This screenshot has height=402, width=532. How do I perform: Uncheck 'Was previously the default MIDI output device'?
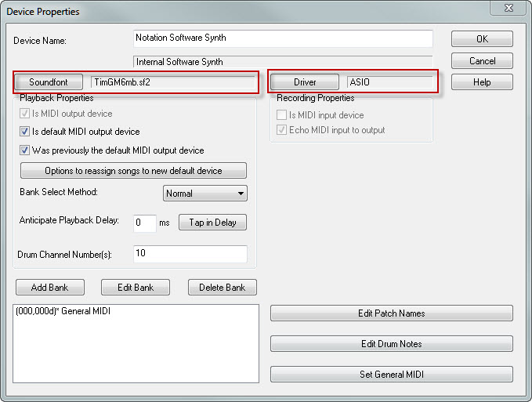[25, 150]
